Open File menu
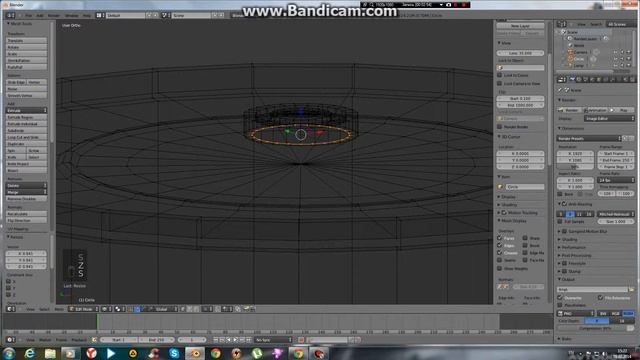The width and height of the screenshot is (640, 360). click(29, 16)
